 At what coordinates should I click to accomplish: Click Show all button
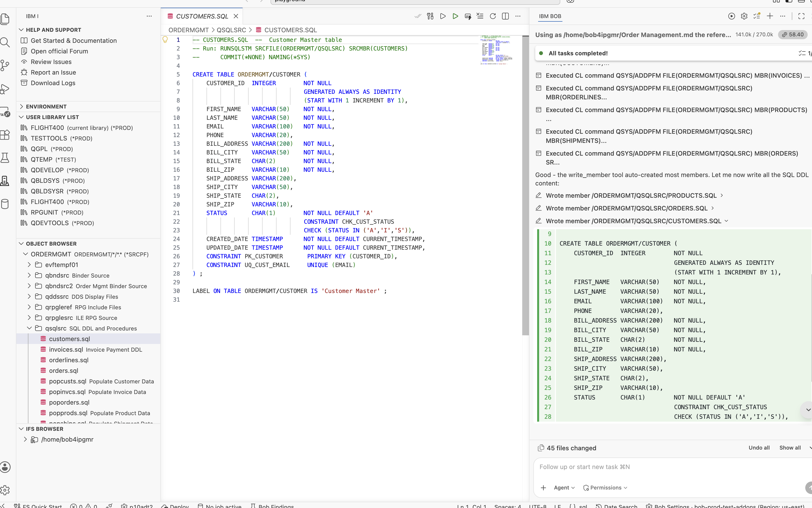coord(790,448)
